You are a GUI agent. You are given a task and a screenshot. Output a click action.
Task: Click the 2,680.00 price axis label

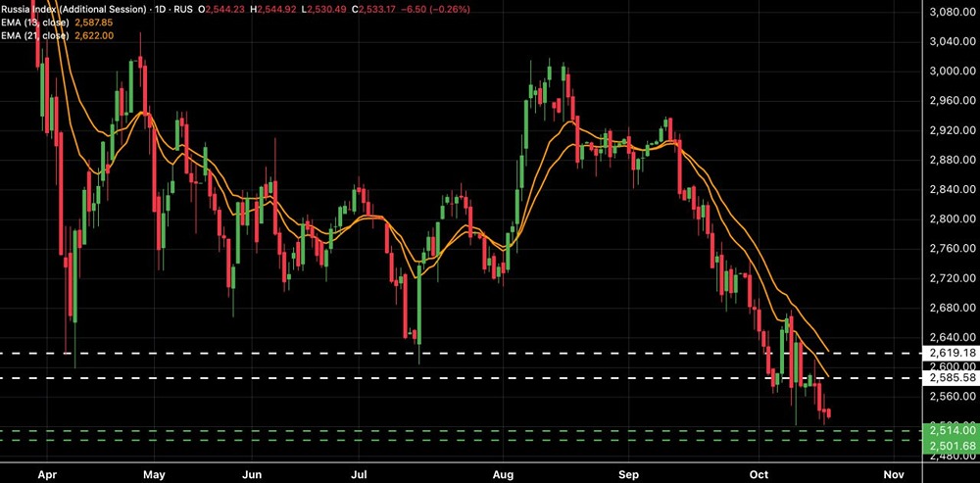954,308
